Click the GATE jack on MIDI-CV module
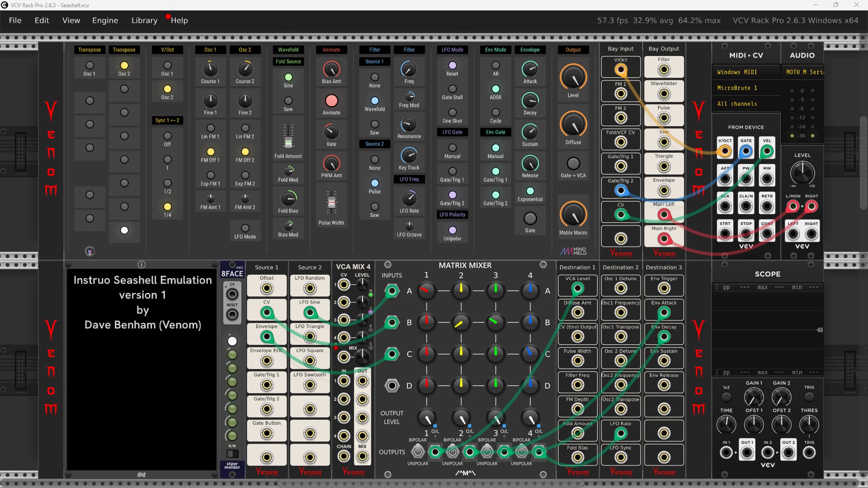Screen dimensions: 868x488 point(746,151)
